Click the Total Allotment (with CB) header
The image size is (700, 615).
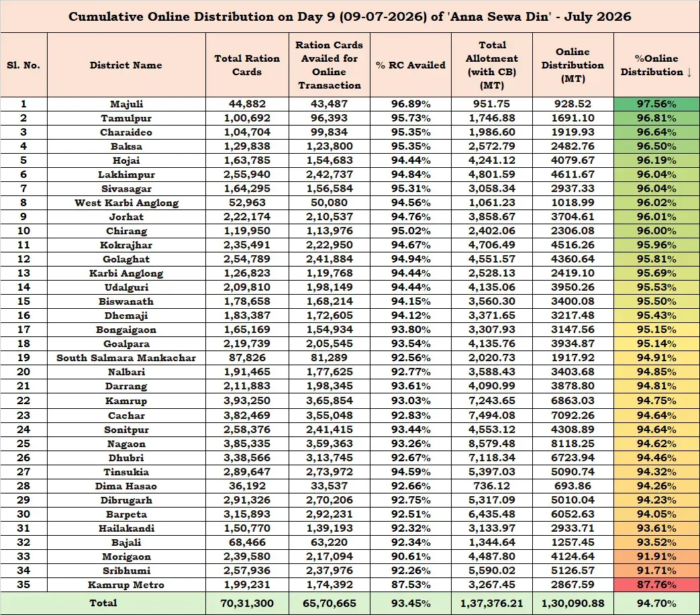point(491,64)
